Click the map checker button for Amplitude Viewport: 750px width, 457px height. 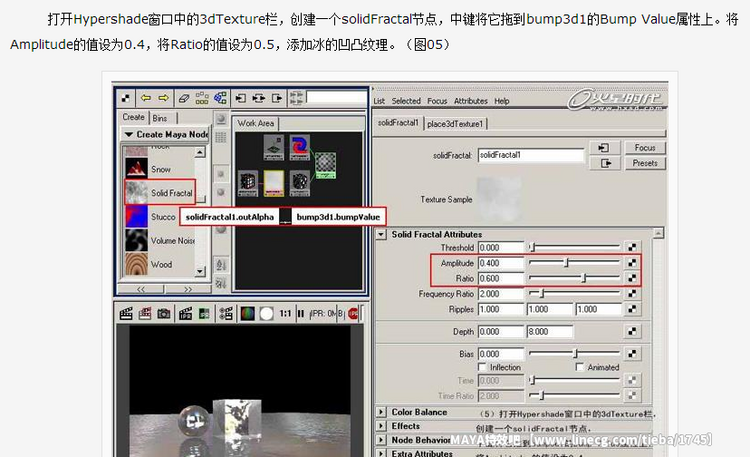pyautogui.click(x=632, y=263)
